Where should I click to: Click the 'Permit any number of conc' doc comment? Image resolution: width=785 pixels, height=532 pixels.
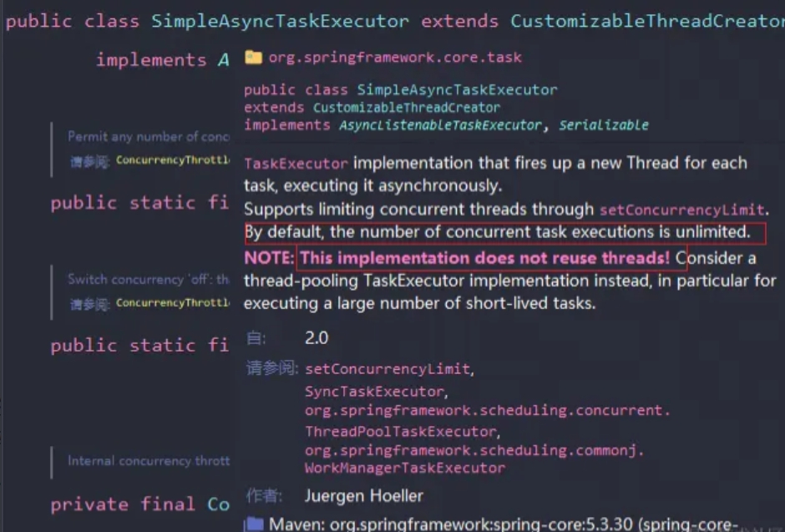tap(148, 137)
